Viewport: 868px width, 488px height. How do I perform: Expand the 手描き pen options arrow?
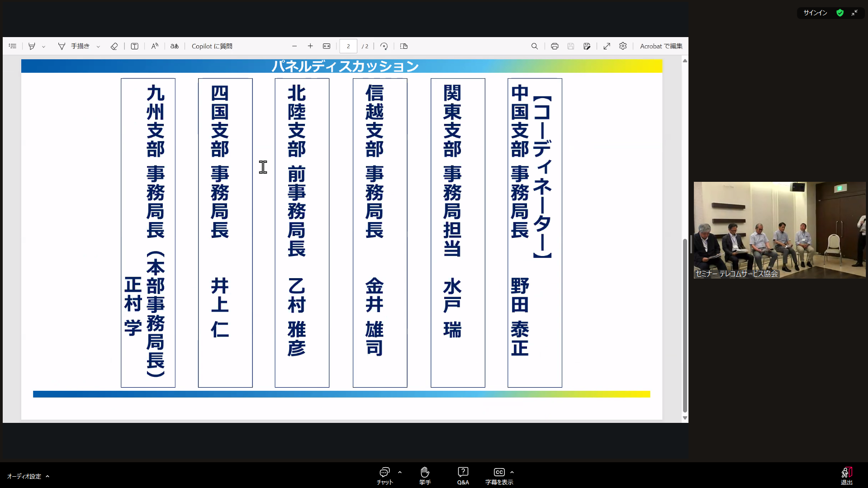click(x=98, y=47)
